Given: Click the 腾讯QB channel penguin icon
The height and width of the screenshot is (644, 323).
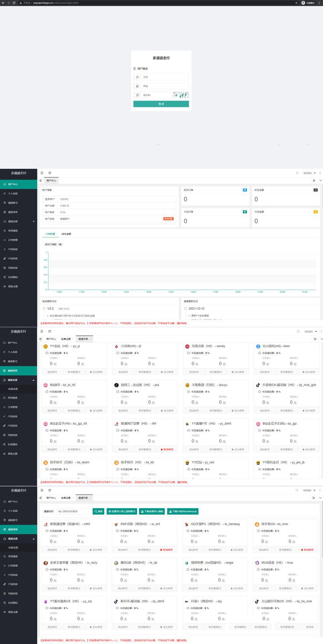Looking at the screenshot, I should tap(116, 563).
